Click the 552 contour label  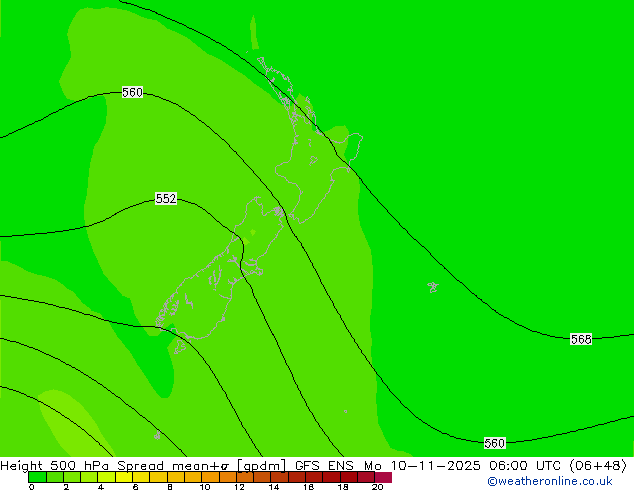(166, 199)
